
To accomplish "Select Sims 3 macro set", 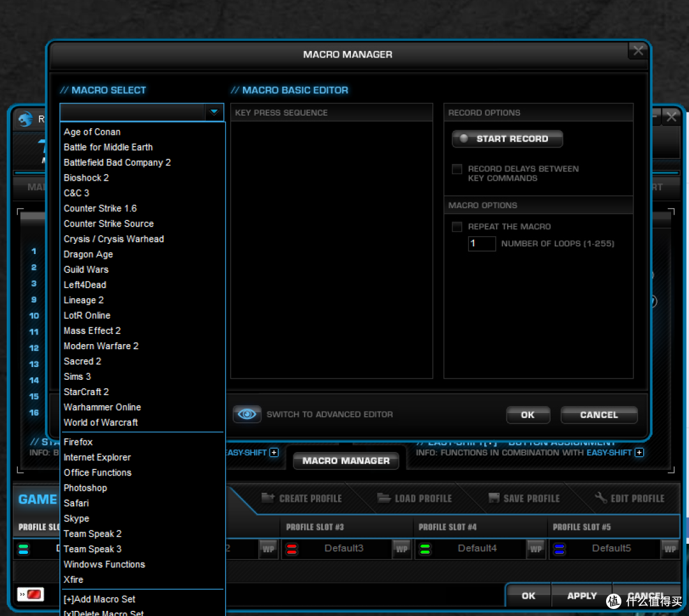I will tap(77, 377).
